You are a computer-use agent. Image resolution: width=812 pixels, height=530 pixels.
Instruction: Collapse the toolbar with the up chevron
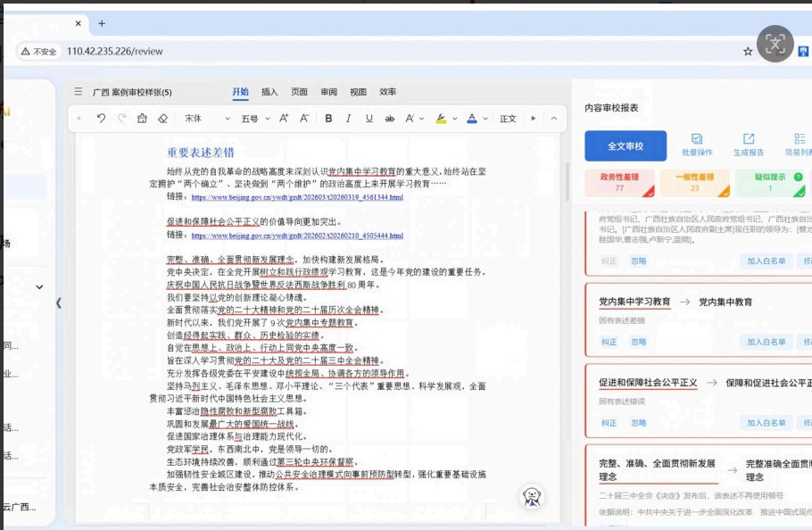pyautogui.click(x=553, y=119)
